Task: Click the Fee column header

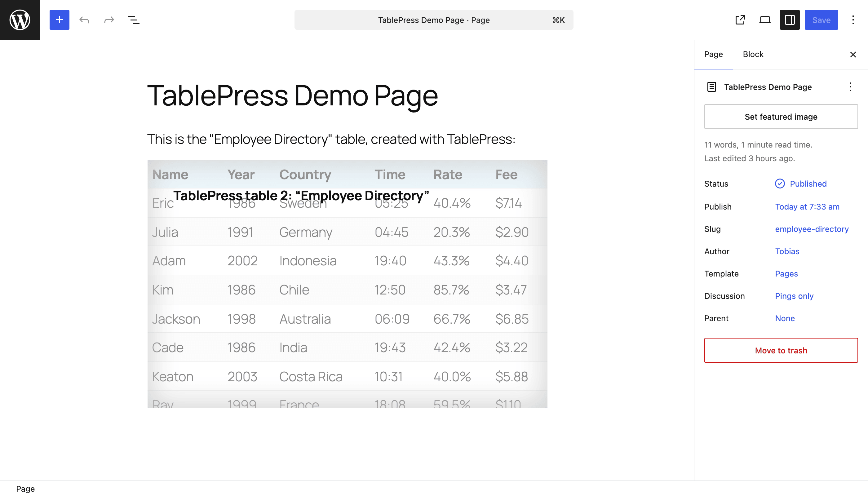Action: tap(506, 175)
